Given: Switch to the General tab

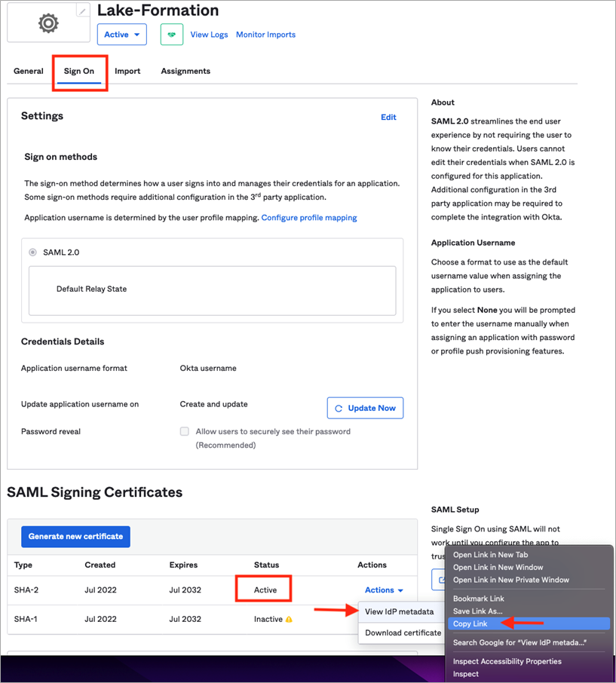Looking at the screenshot, I should pyautogui.click(x=29, y=71).
